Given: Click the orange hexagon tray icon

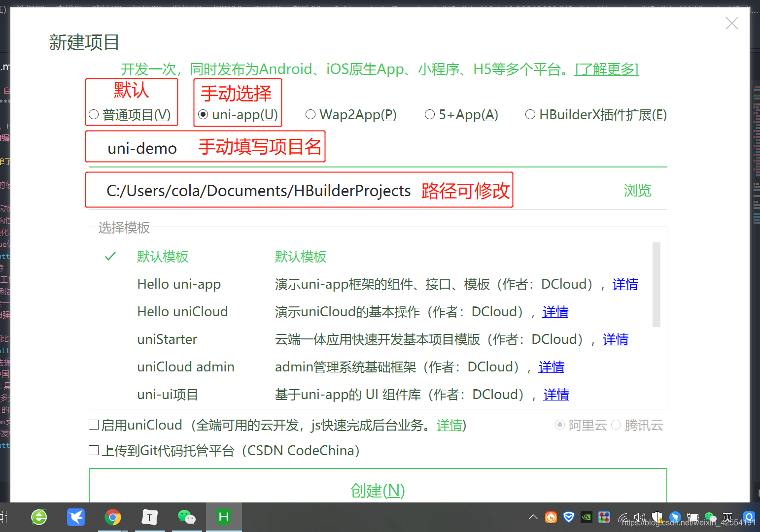Looking at the screenshot, I should (551, 517).
